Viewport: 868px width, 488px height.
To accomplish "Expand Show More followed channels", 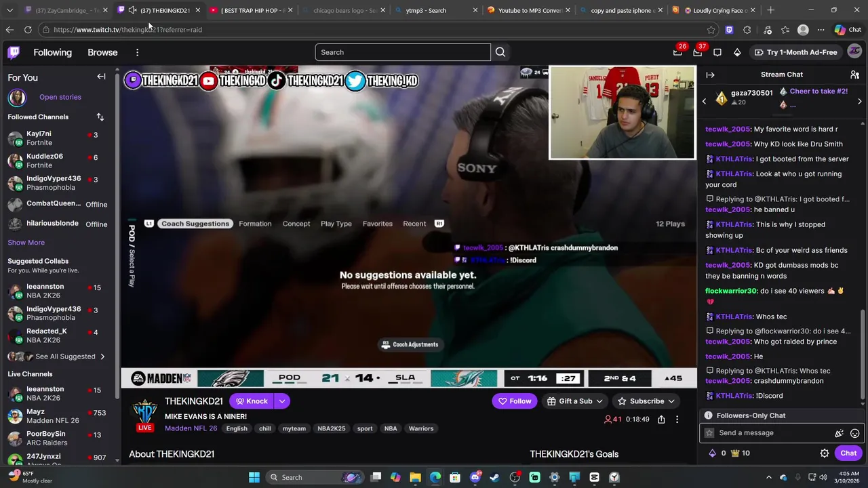I will (26, 243).
